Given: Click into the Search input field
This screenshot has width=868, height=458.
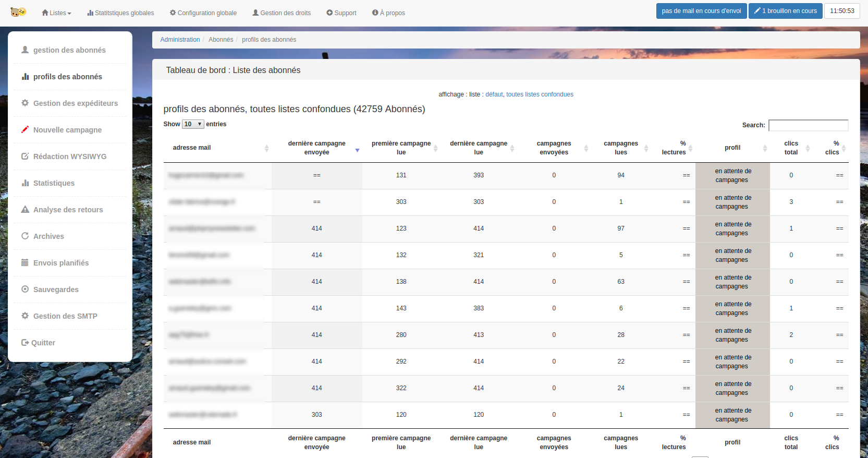Looking at the screenshot, I should pos(808,125).
